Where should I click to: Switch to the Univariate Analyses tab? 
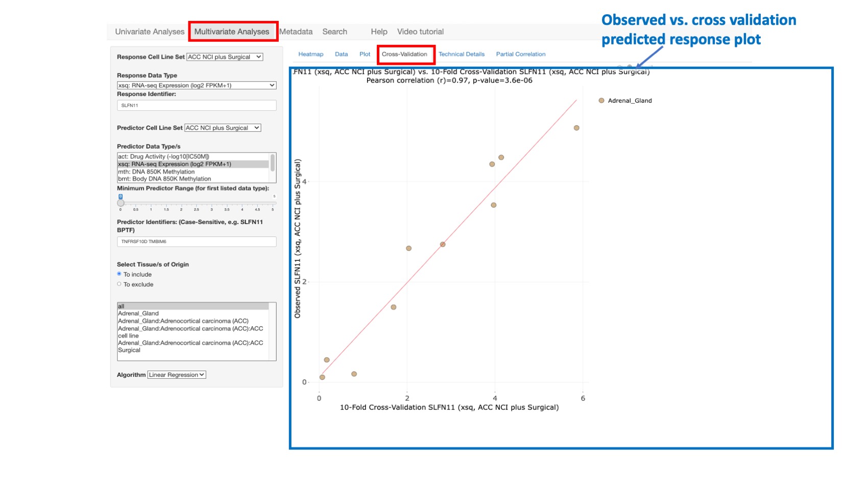click(150, 31)
